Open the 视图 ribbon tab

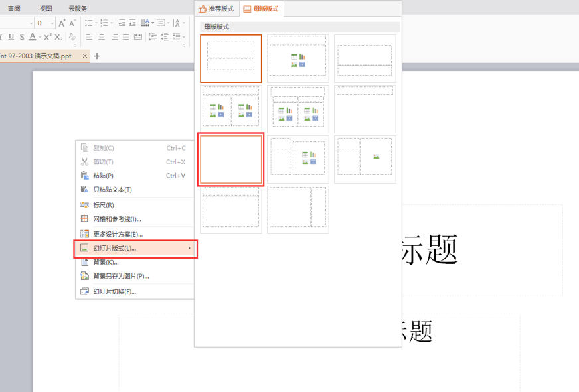[x=46, y=8]
